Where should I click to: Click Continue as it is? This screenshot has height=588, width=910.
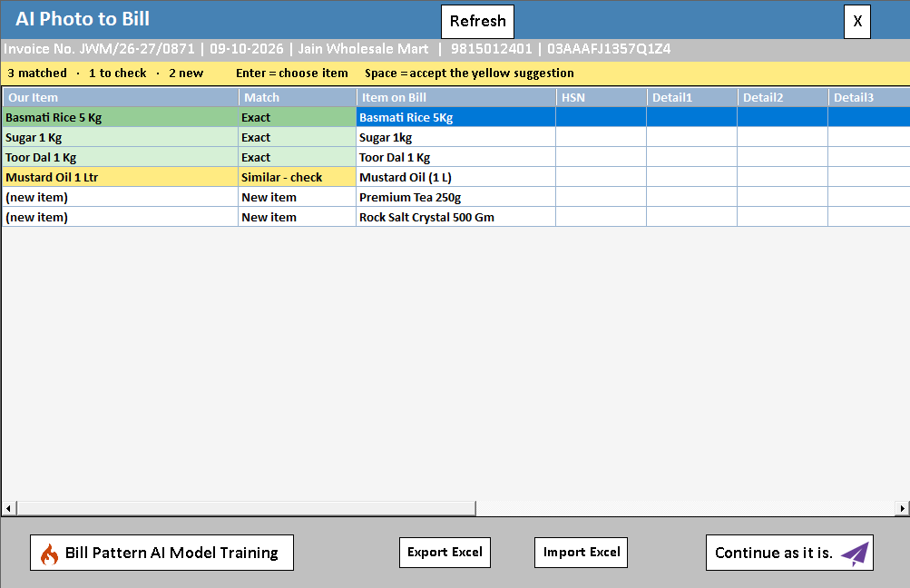pyautogui.click(x=789, y=553)
